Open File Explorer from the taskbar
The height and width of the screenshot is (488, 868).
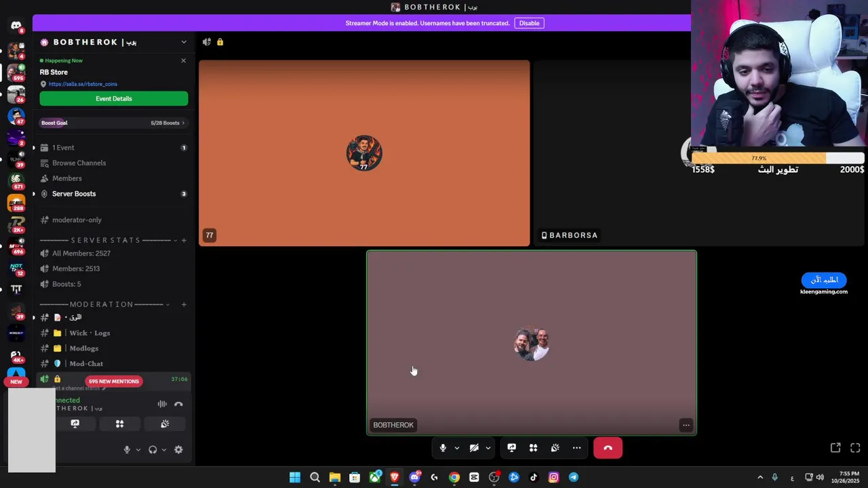tap(335, 477)
